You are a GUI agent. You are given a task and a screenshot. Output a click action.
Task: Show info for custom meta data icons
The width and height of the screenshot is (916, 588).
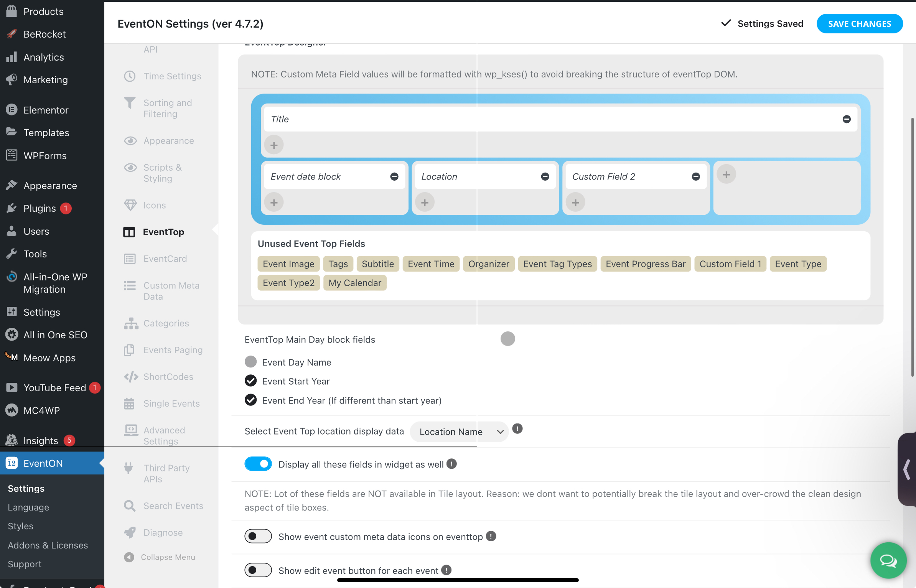[491, 536]
